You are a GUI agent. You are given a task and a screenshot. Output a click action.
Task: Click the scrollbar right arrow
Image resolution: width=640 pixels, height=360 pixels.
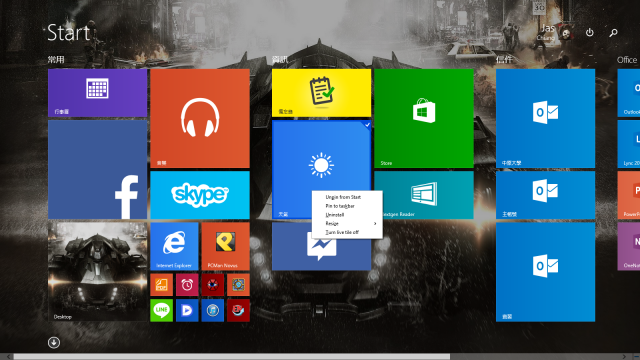point(624,357)
